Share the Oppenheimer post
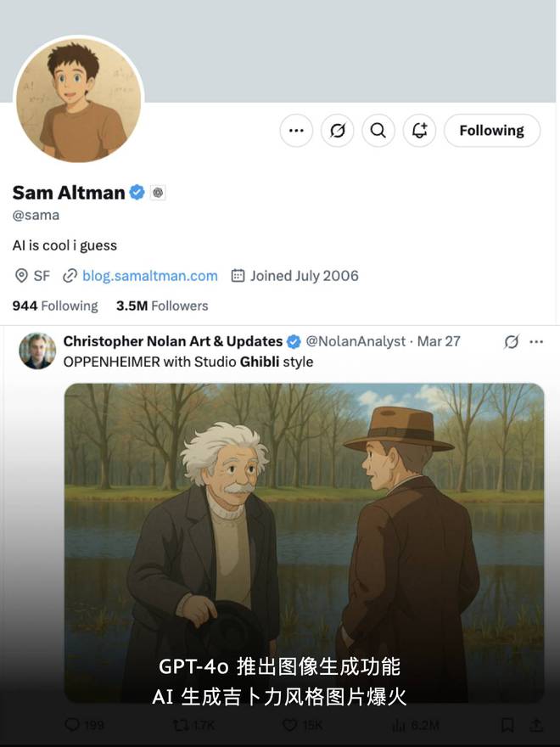The height and width of the screenshot is (747, 560). point(536,725)
